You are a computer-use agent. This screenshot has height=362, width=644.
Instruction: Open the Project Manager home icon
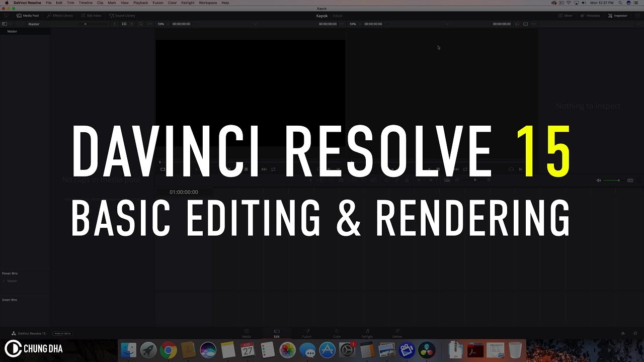pyautogui.click(x=623, y=333)
